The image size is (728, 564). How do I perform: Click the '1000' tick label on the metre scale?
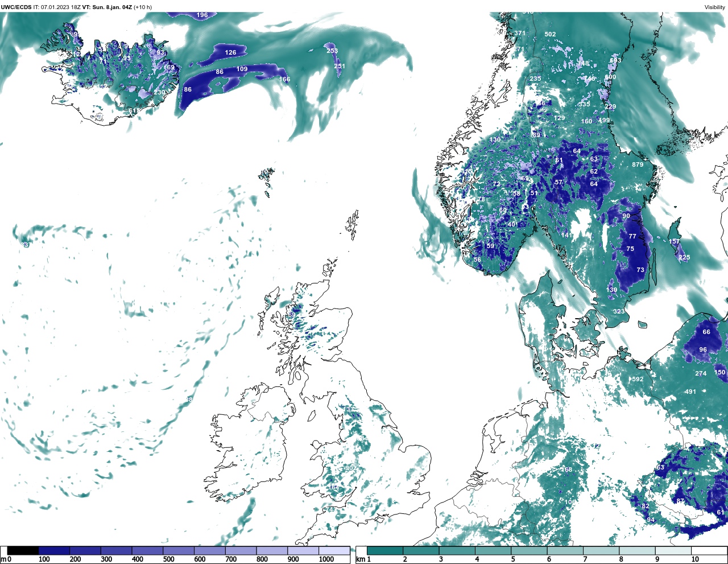coord(326,559)
